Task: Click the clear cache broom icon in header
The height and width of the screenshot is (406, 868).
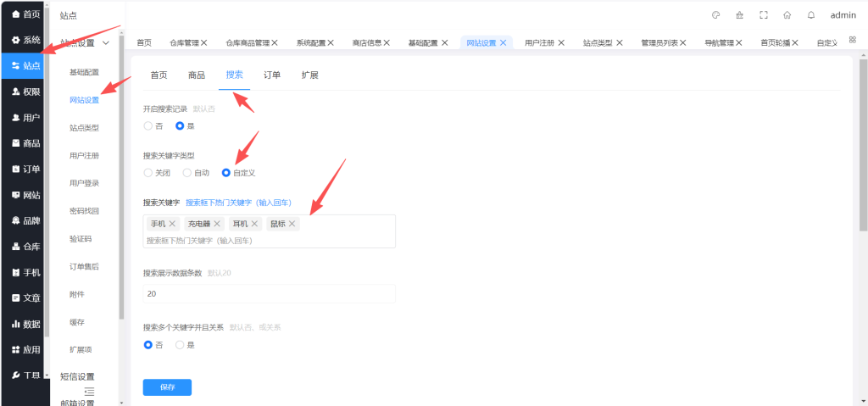Action: 739,15
